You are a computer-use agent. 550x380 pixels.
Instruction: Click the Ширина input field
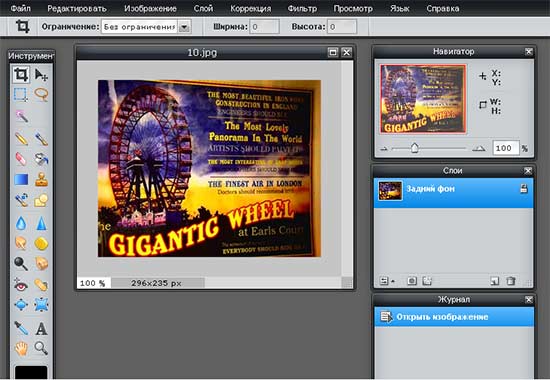[x=264, y=27]
